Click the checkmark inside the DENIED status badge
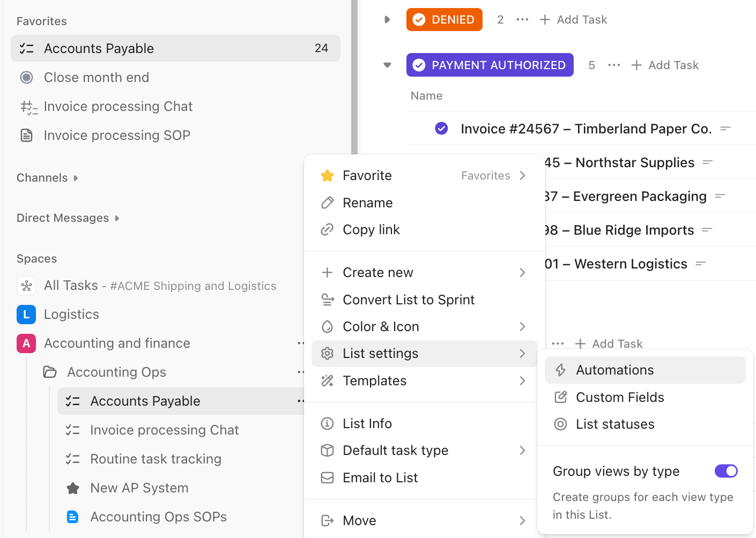Viewport: 756px width, 538px height. coord(419,19)
